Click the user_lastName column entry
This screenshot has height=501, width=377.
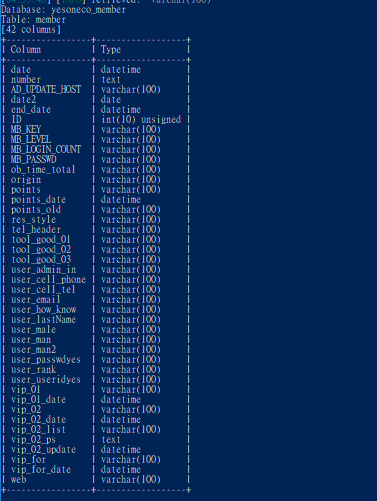tap(43, 320)
